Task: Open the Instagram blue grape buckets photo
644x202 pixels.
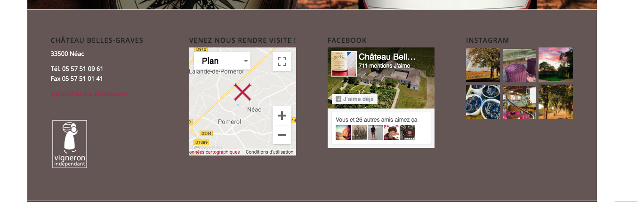Action: tap(483, 101)
